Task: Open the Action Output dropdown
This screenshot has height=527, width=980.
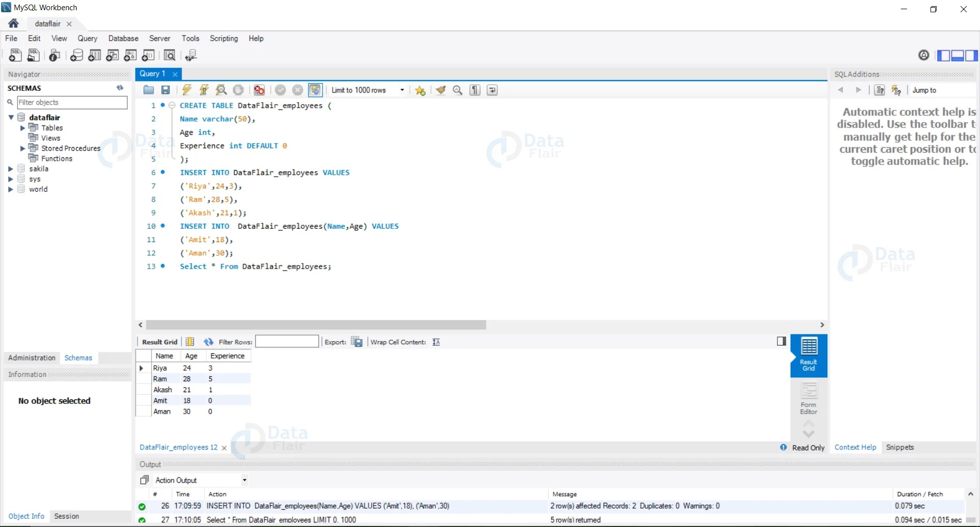Action: point(244,480)
